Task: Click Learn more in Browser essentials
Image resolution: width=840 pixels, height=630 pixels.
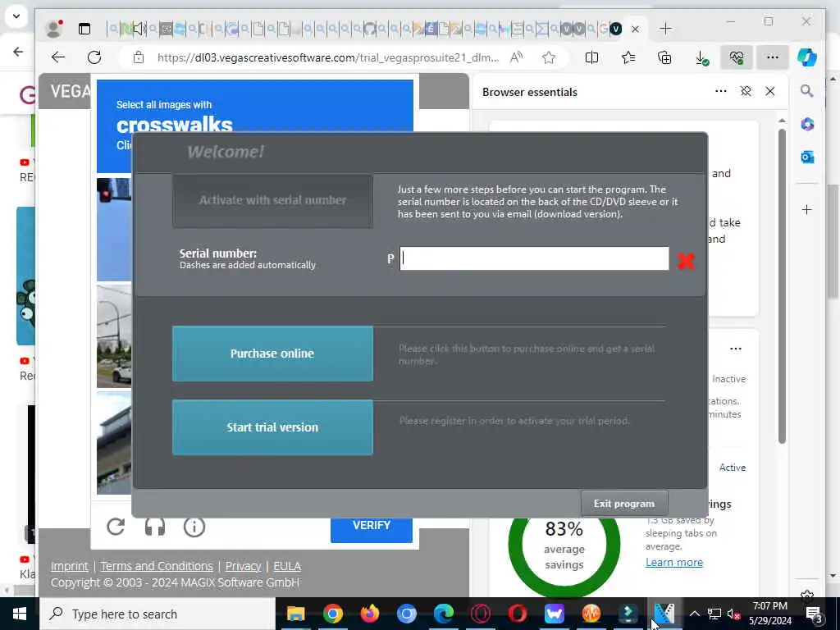Action: (x=674, y=562)
